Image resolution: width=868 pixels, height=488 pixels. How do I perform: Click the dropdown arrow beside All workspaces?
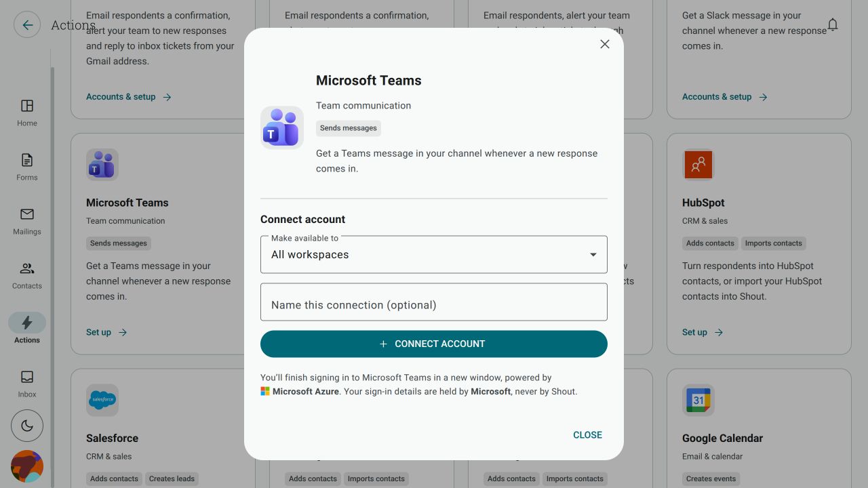pyautogui.click(x=593, y=255)
